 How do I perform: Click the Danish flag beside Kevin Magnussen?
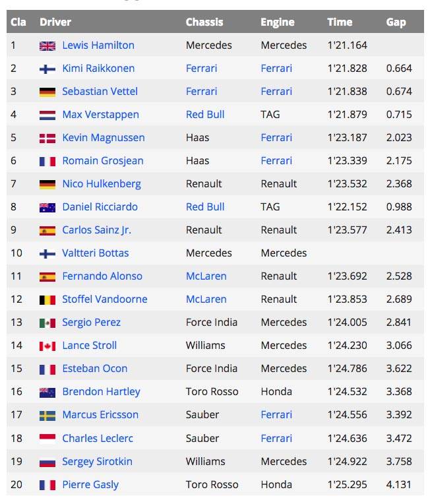point(47,139)
